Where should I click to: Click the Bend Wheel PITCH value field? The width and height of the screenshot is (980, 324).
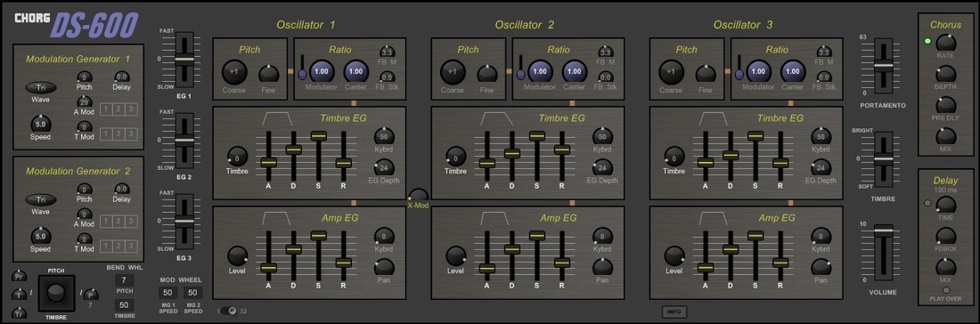(x=124, y=280)
